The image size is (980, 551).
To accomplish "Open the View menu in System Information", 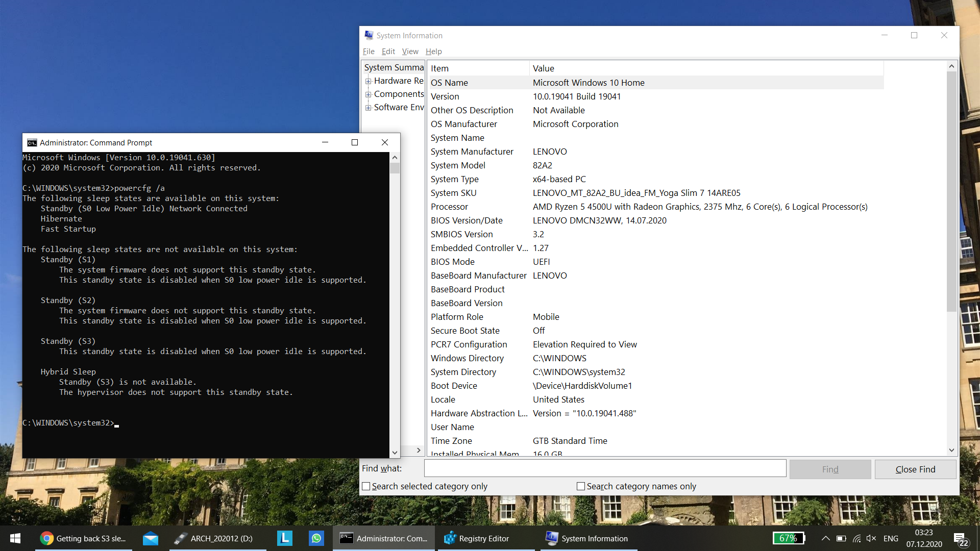I will point(410,52).
